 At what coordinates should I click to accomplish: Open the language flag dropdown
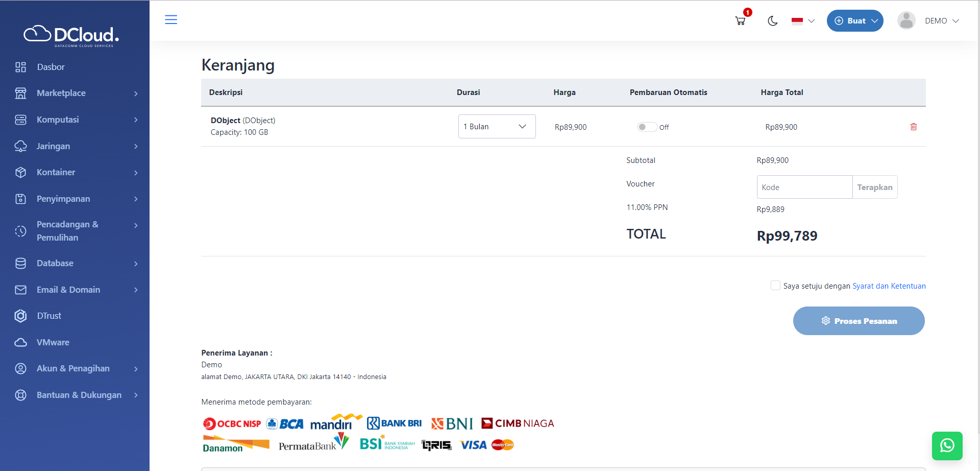point(803,21)
